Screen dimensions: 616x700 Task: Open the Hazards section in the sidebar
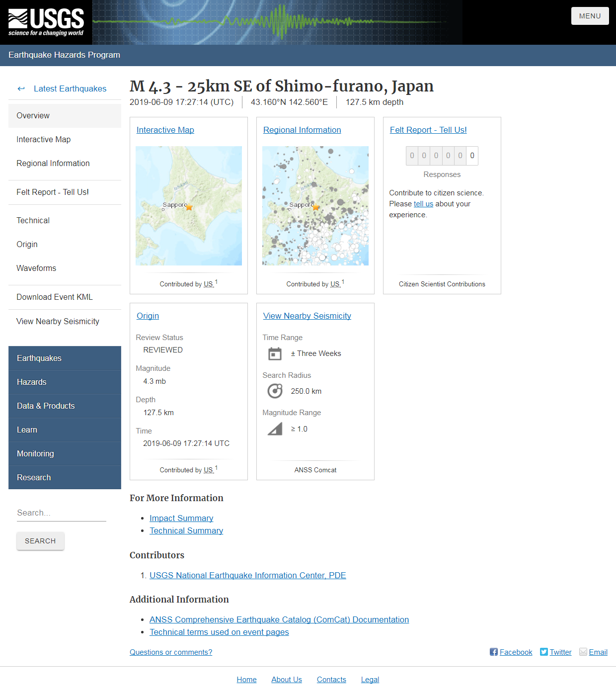(31, 382)
